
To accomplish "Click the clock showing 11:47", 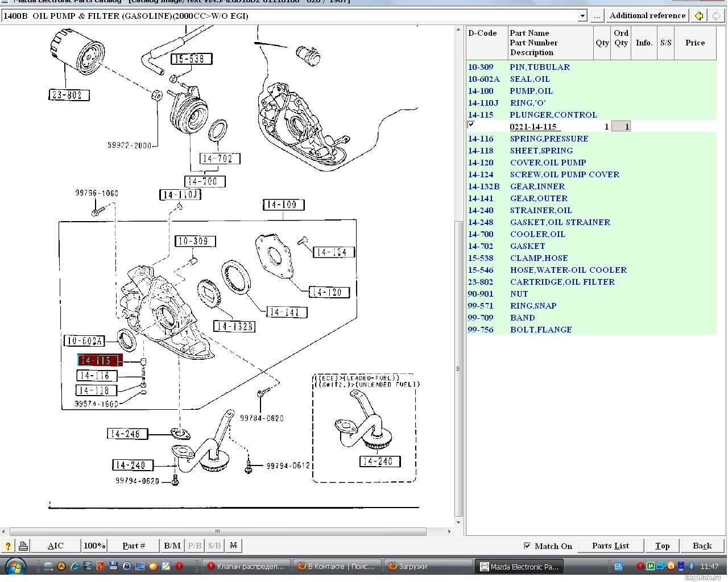I will [x=709, y=567].
